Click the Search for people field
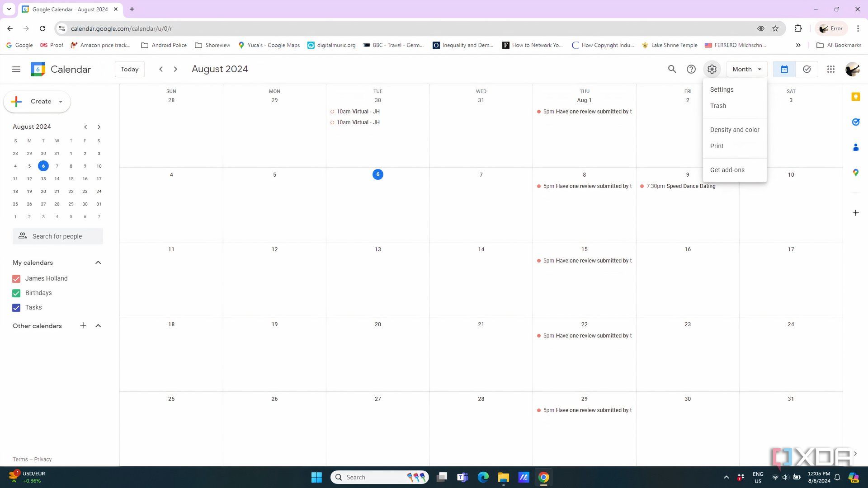 (57, 236)
